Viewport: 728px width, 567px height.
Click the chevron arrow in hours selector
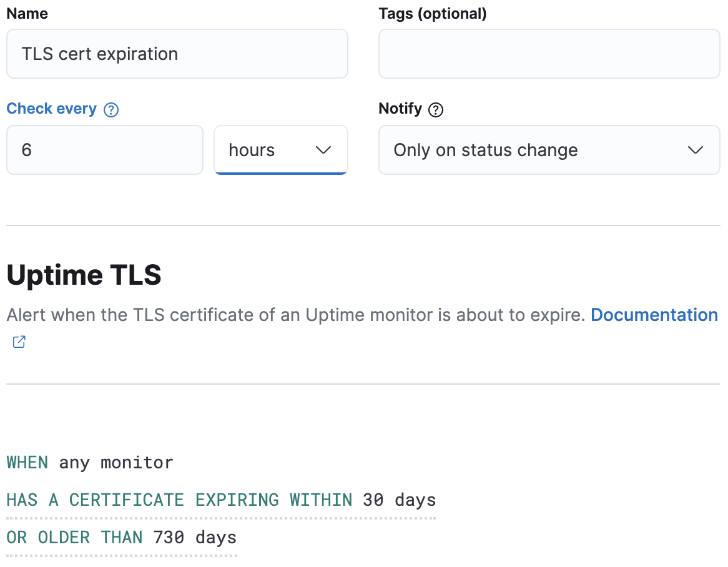point(323,150)
